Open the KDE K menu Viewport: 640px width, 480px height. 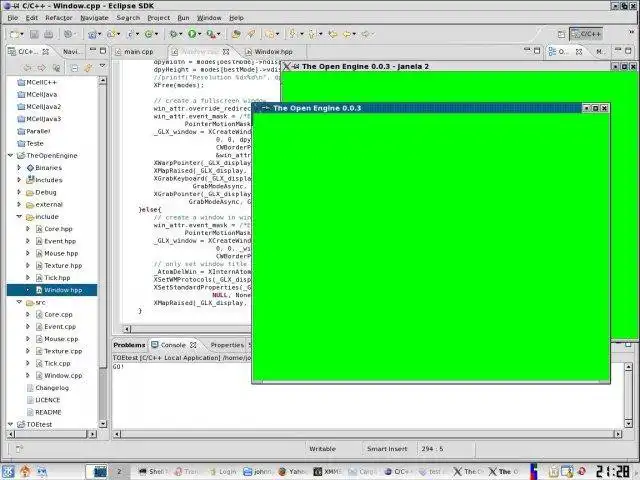[9, 471]
